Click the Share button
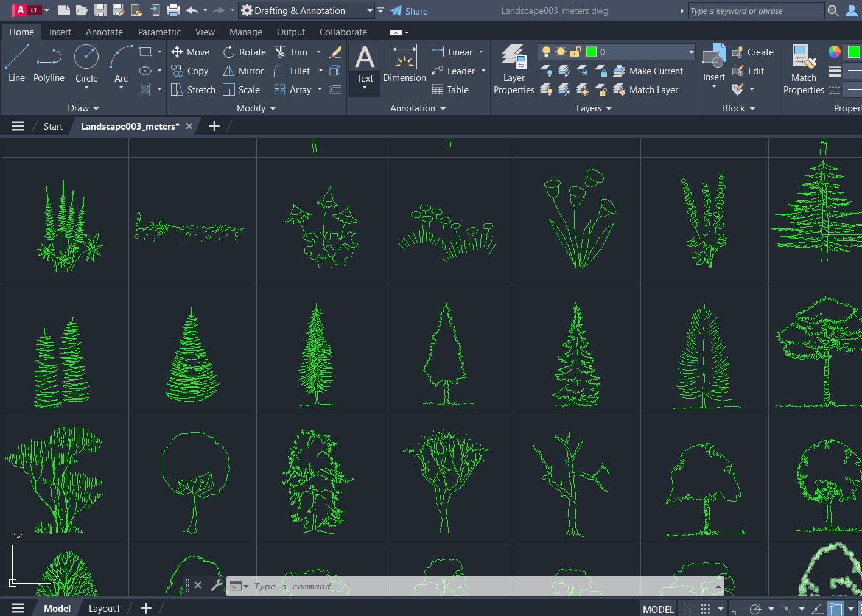 [410, 10]
